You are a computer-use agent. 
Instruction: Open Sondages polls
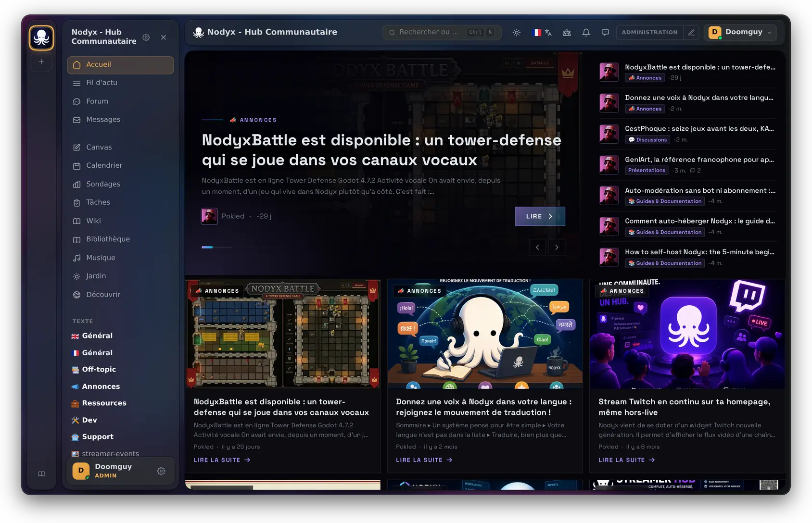(x=120, y=184)
